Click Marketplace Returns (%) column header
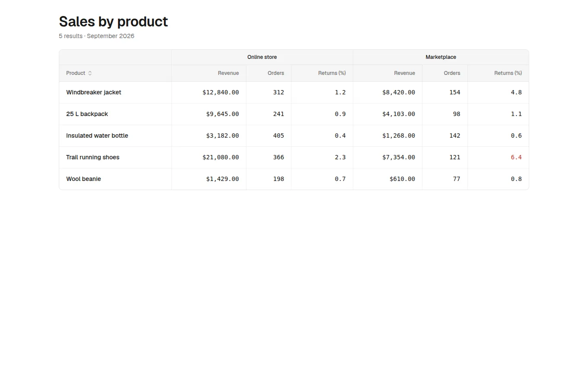The image size is (588, 368). click(498, 73)
